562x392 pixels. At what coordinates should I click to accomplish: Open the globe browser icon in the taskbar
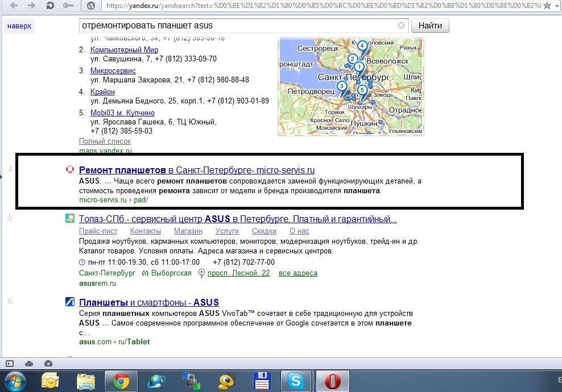click(156, 381)
